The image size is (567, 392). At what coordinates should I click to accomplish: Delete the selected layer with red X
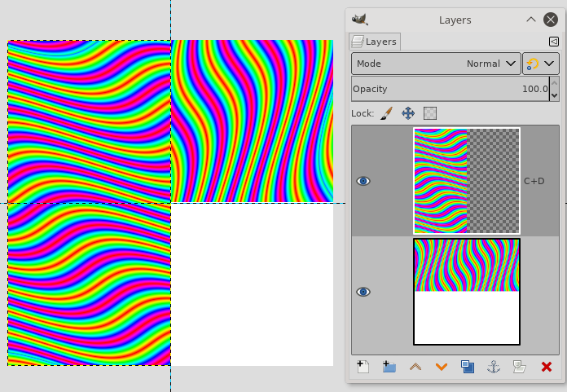[547, 367]
